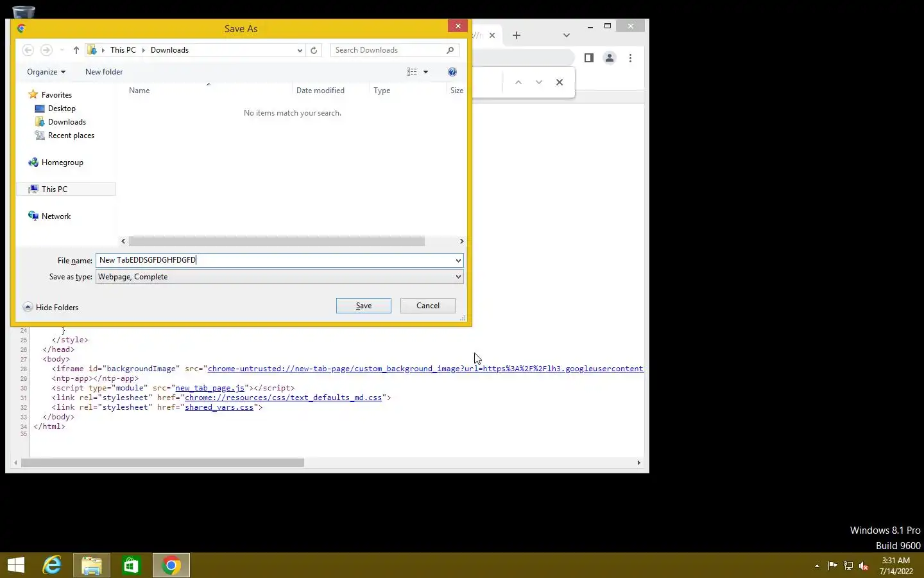Open the Windows Start button
Image resolution: width=924 pixels, height=578 pixels.
coord(16,565)
